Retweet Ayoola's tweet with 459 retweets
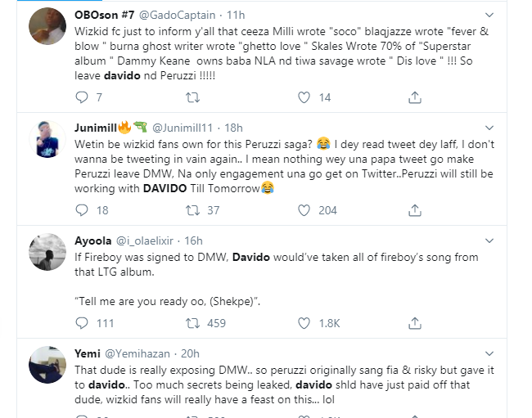532x418 pixels. click(x=192, y=323)
